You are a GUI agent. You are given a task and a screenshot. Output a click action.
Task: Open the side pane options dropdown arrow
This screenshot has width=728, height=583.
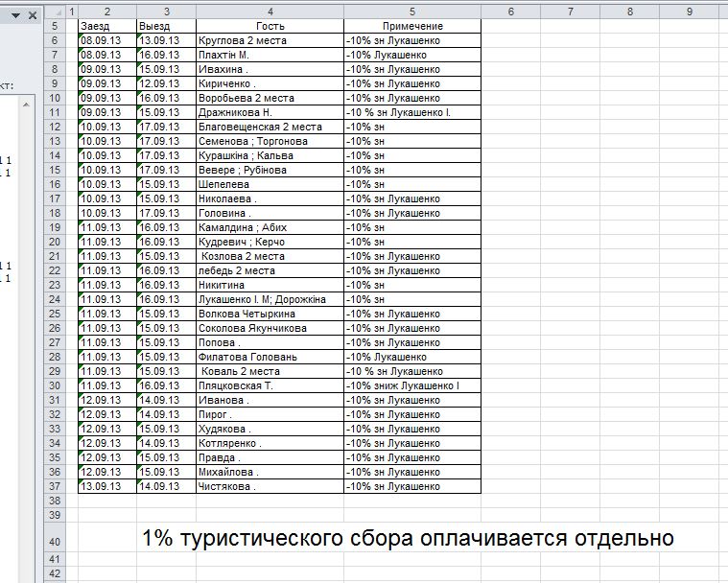pos(15,15)
